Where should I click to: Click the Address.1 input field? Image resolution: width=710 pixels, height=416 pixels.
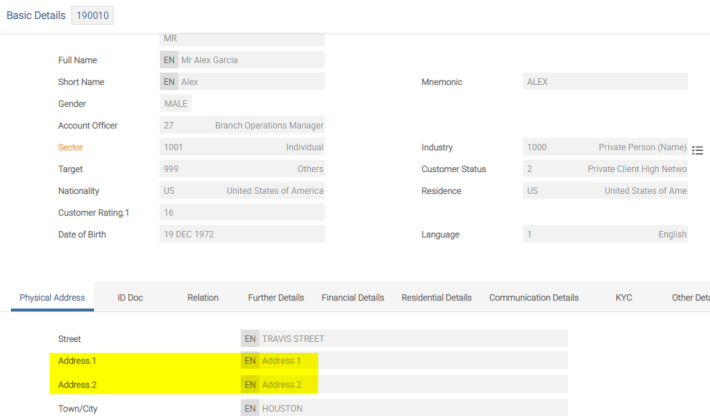point(410,360)
